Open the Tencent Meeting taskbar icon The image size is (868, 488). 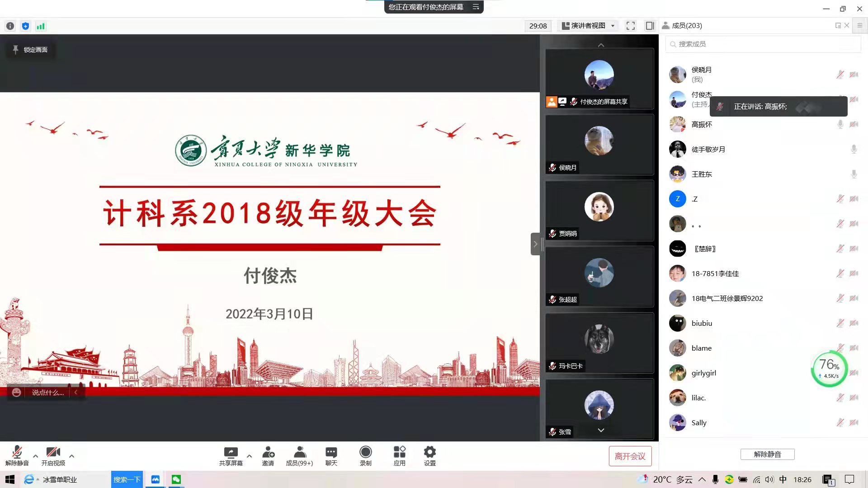tap(155, 479)
